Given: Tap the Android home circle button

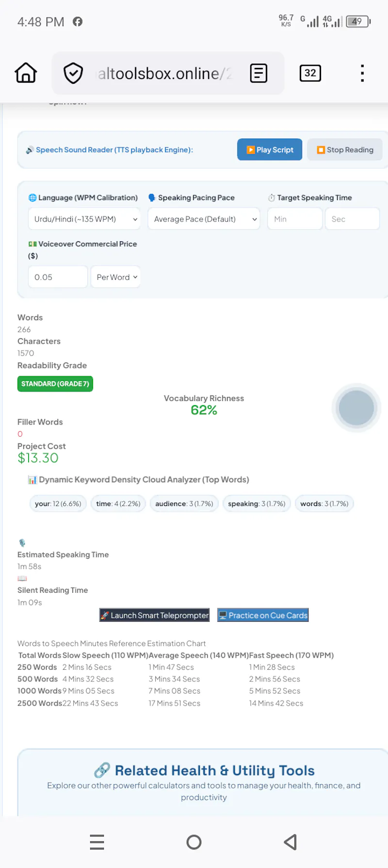Looking at the screenshot, I should point(194,842).
